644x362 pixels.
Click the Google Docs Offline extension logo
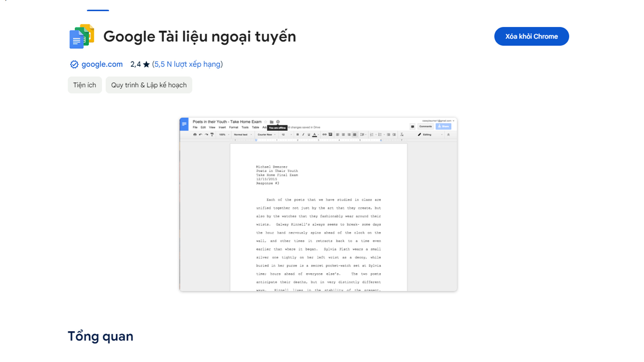click(x=82, y=36)
